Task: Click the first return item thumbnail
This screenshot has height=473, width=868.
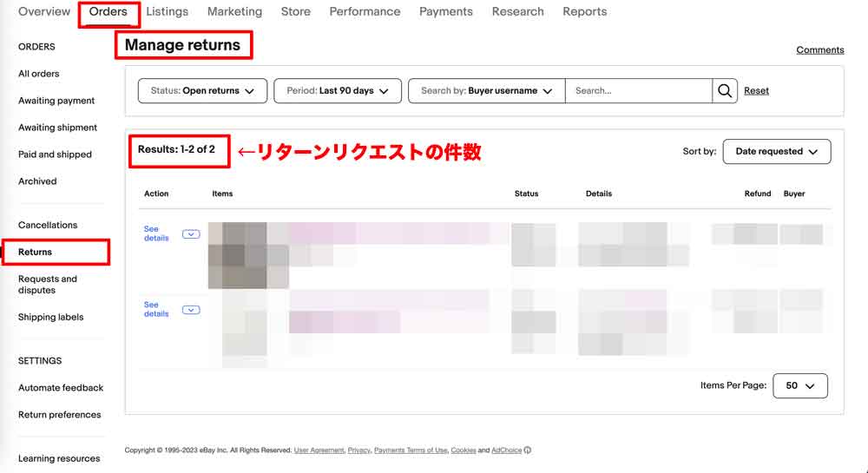Action: tap(248, 255)
